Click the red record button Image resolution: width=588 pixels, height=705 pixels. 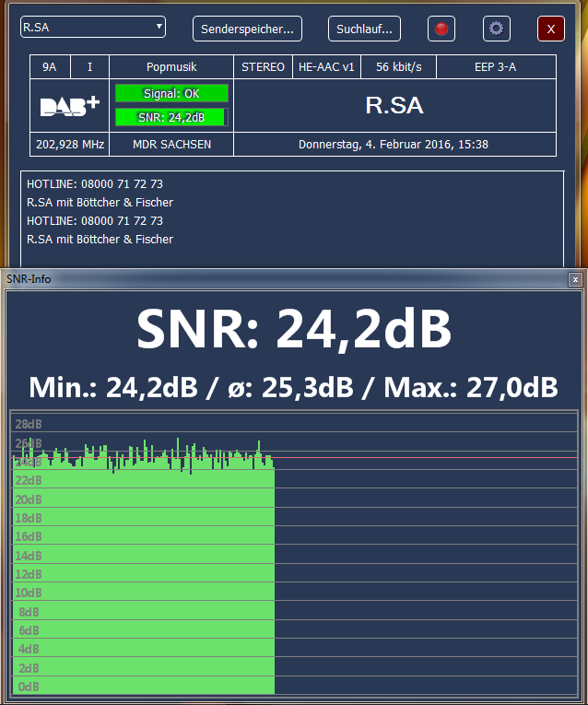tap(441, 29)
